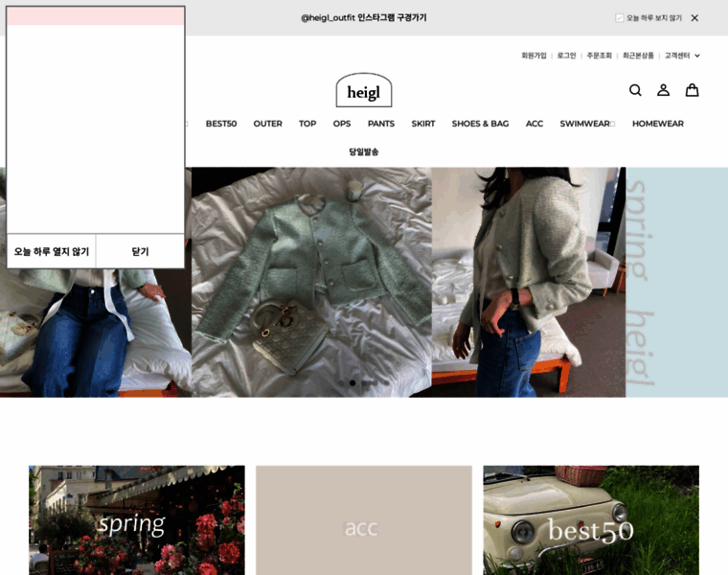Open the OUTER menu

point(268,124)
